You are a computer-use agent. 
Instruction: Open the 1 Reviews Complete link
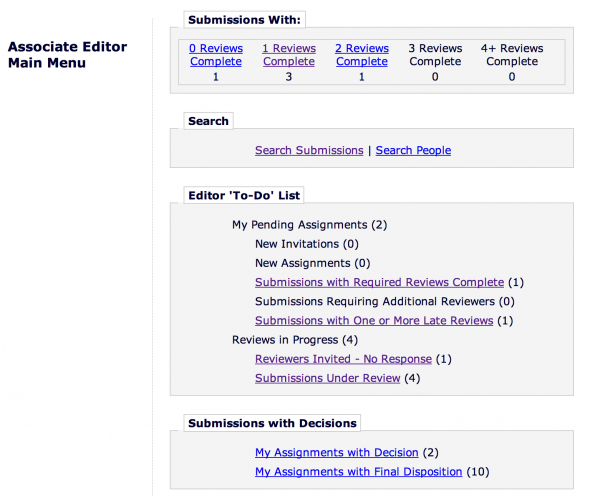[288, 55]
